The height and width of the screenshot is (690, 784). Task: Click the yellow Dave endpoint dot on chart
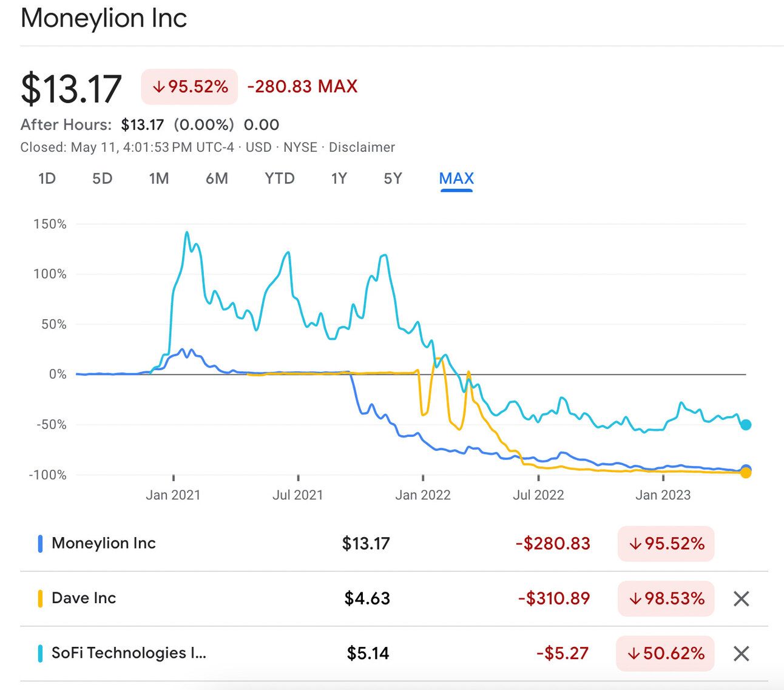tap(746, 472)
